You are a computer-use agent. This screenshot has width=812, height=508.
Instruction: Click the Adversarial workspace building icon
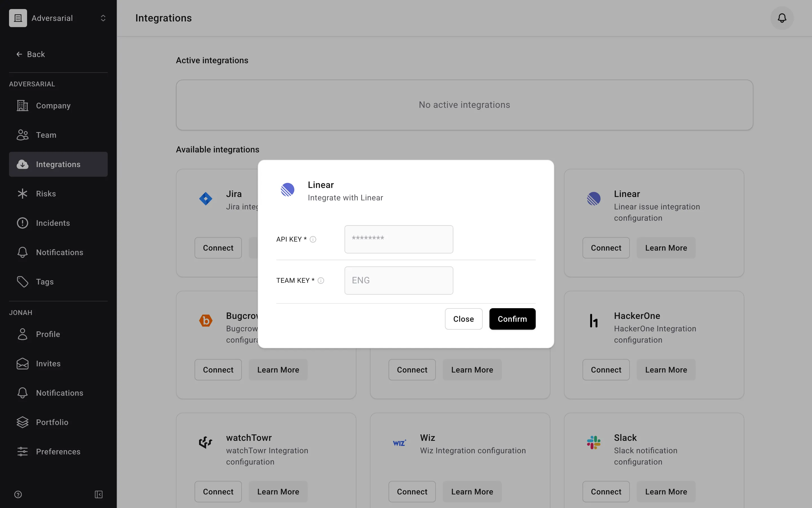point(18,18)
